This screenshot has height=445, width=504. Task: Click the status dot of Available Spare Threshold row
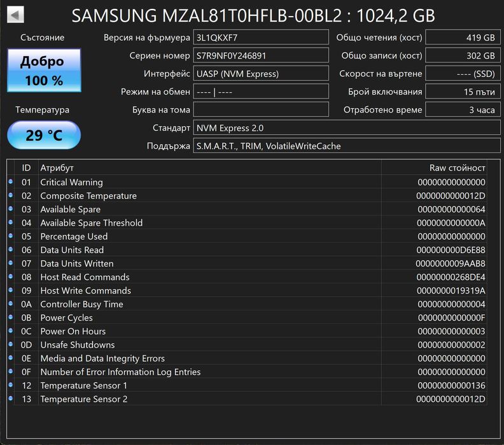11,222
